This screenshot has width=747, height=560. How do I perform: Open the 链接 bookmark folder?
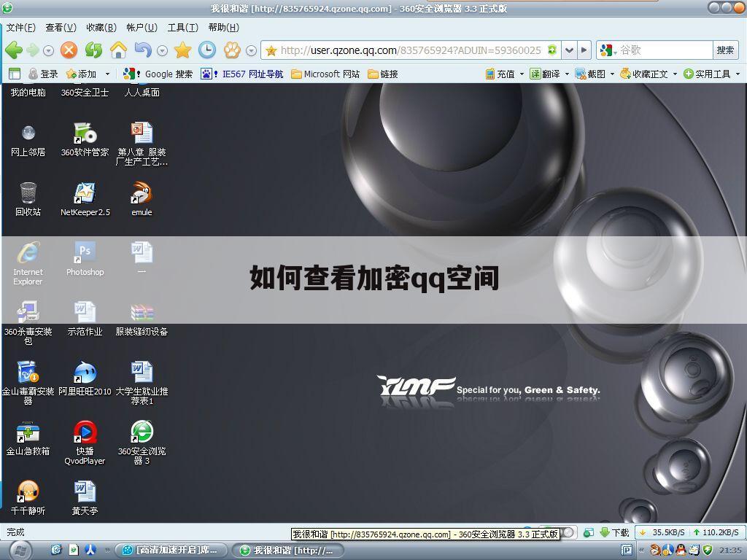[x=382, y=74]
